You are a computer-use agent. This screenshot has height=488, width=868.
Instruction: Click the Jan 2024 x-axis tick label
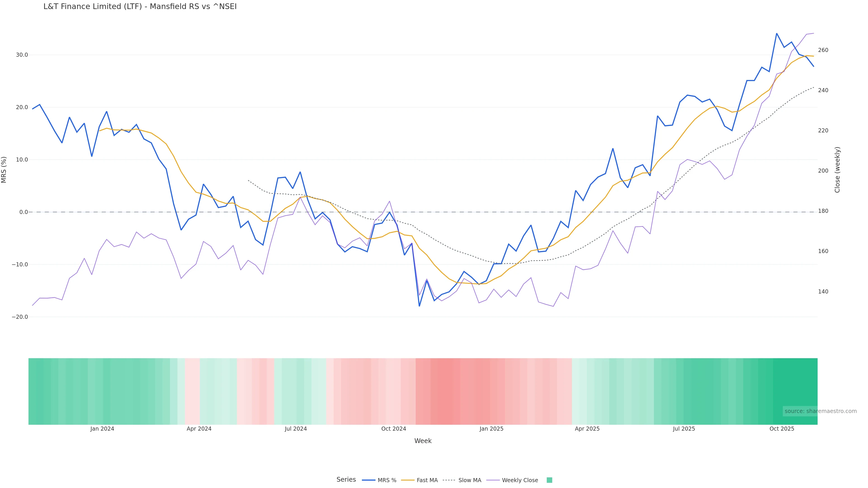pyautogui.click(x=102, y=429)
